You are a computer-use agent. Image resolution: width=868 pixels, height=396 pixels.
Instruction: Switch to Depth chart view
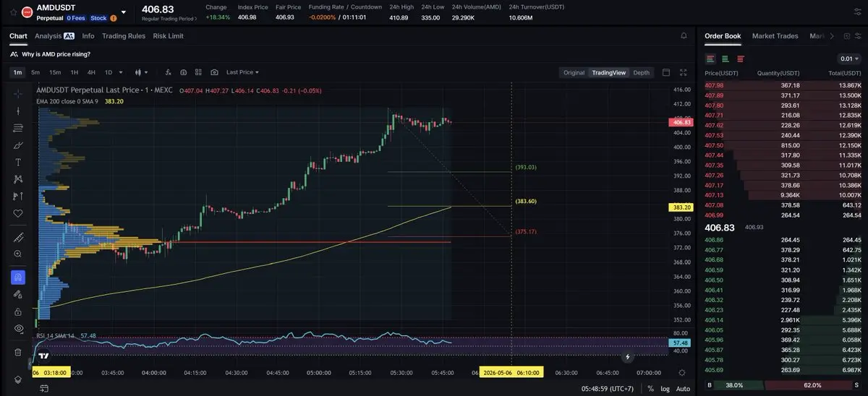(x=642, y=72)
